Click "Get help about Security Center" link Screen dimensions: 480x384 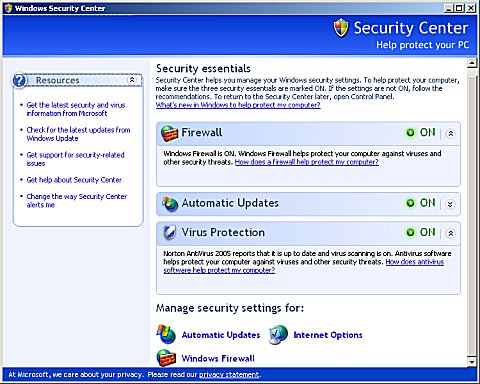[x=74, y=180]
